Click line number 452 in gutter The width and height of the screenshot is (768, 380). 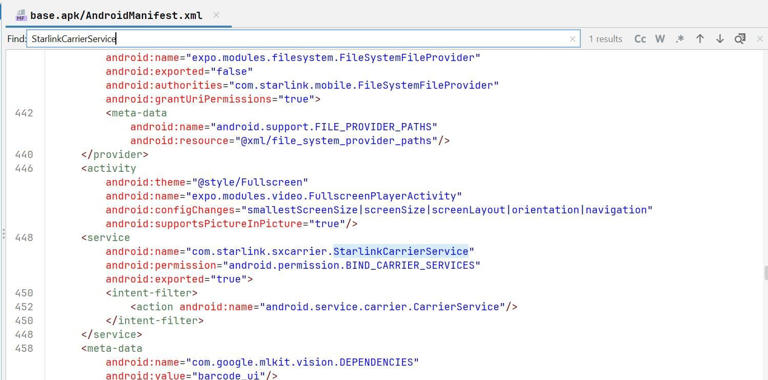(24, 307)
